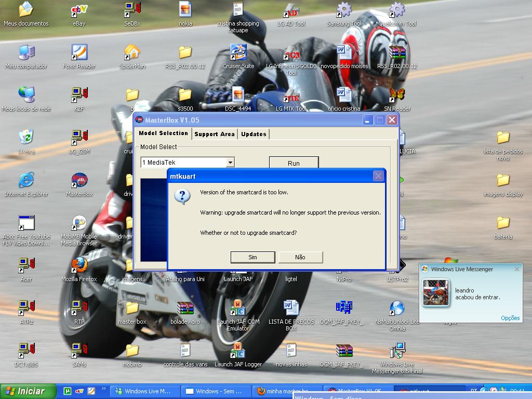Switch to the Windows - Sem ... taskbar button

point(216,391)
